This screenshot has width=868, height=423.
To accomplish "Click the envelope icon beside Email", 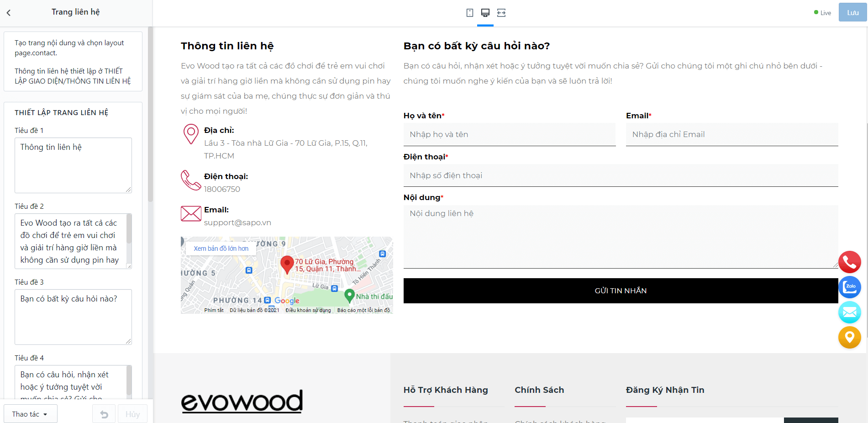I will point(191,213).
